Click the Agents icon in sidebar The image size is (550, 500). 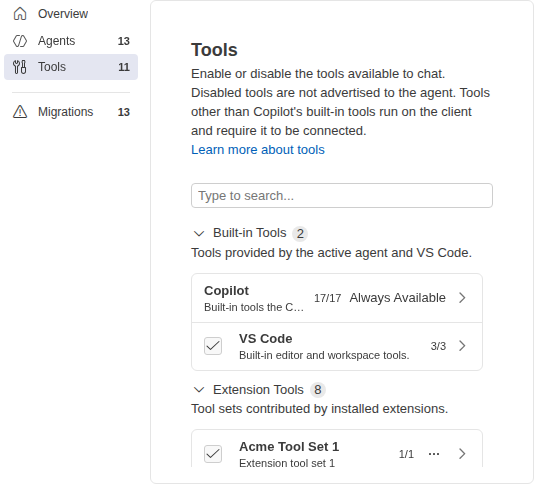coord(20,41)
